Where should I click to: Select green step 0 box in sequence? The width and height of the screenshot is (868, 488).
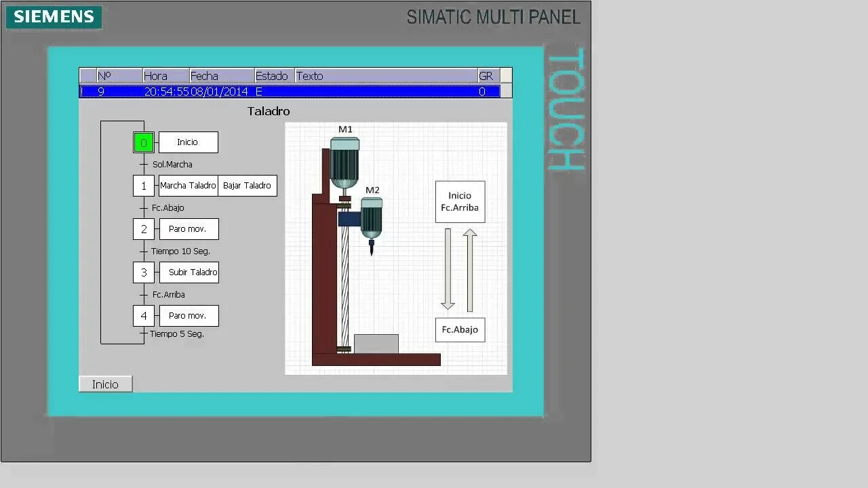click(144, 142)
